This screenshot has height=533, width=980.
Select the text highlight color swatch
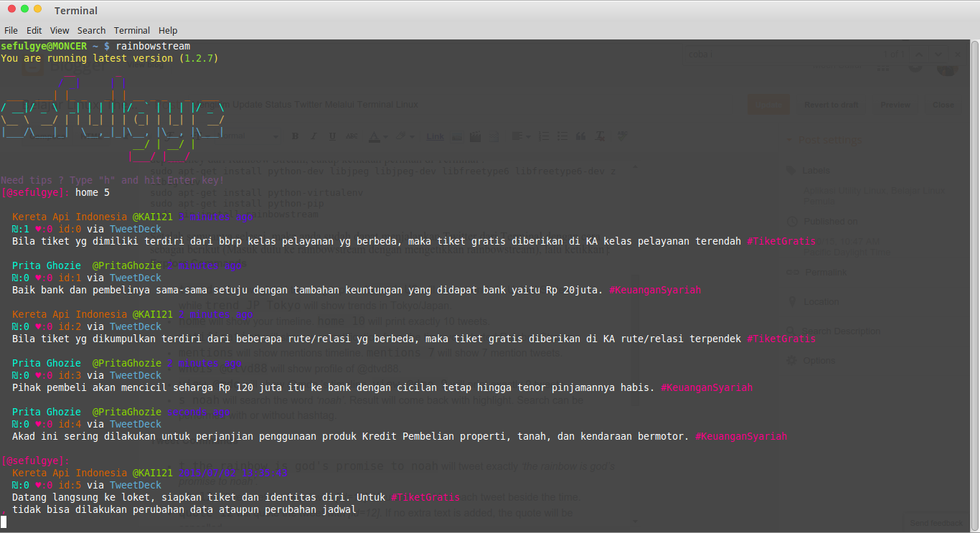400,136
